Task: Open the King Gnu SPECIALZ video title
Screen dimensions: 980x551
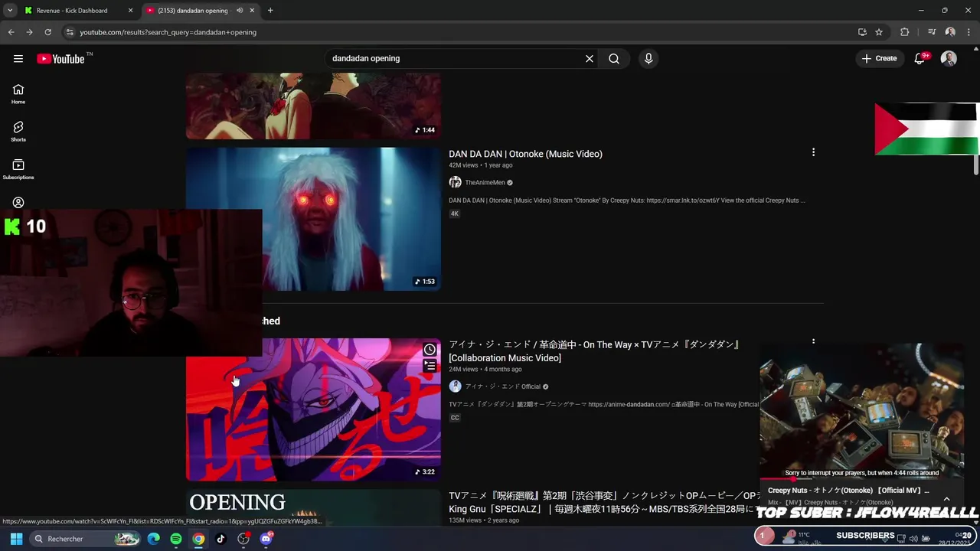Action: click(605, 502)
